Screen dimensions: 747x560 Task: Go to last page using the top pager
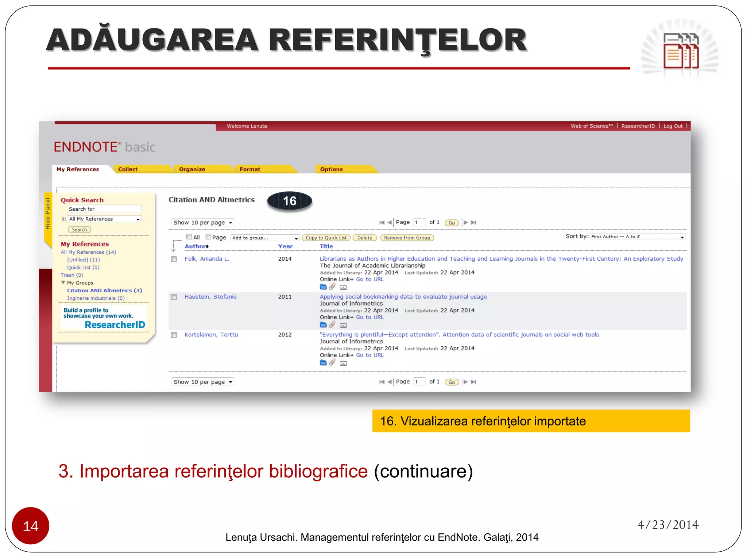point(473,222)
